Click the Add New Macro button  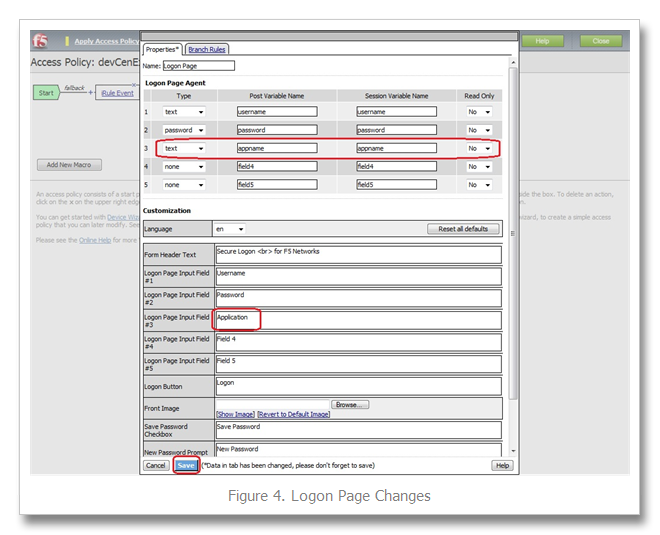[69, 165]
